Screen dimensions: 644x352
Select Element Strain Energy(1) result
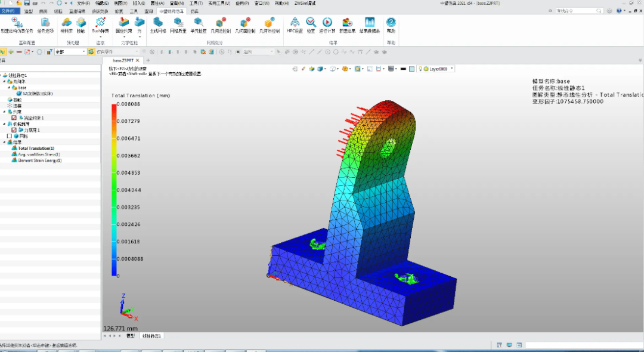point(40,160)
